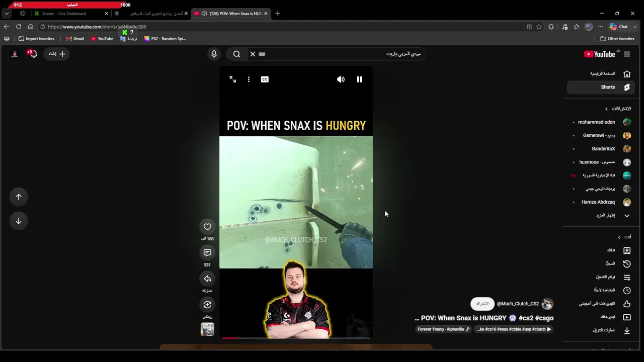Open the Shorts three-dot more options menu

pos(249,79)
